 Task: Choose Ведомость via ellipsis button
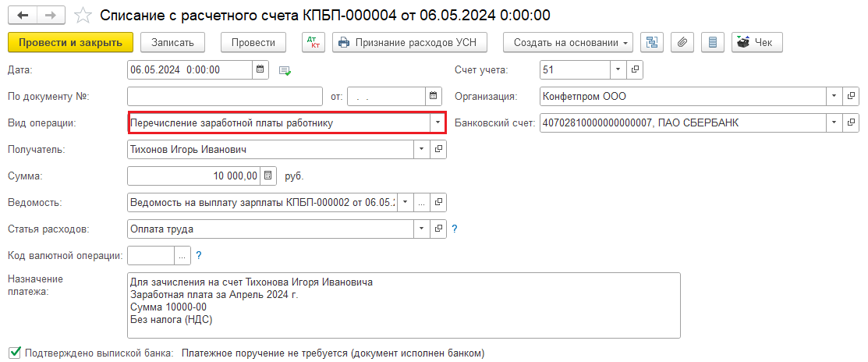click(x=421, y=203)
